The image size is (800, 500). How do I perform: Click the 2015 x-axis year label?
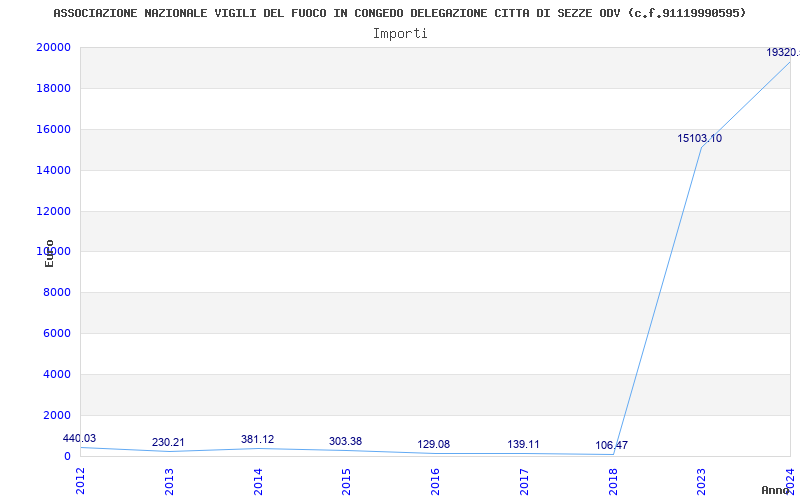[346, 482]
